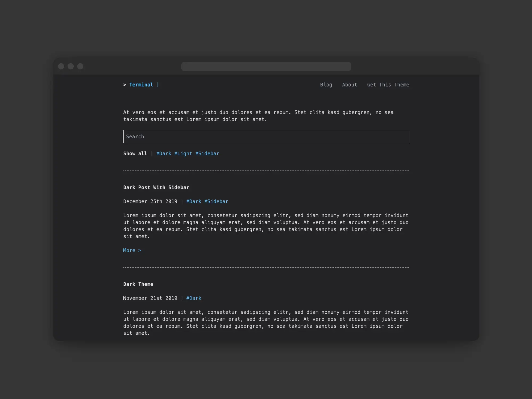Click #Dark tag under November post
Viewport: 532px width, 399px height.
pyautogui.click(x=194, y=298)
